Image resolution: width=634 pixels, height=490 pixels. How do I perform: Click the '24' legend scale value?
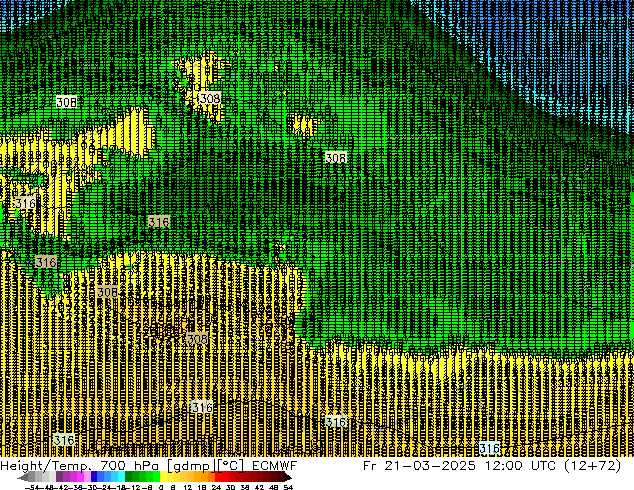click(216, 487)
